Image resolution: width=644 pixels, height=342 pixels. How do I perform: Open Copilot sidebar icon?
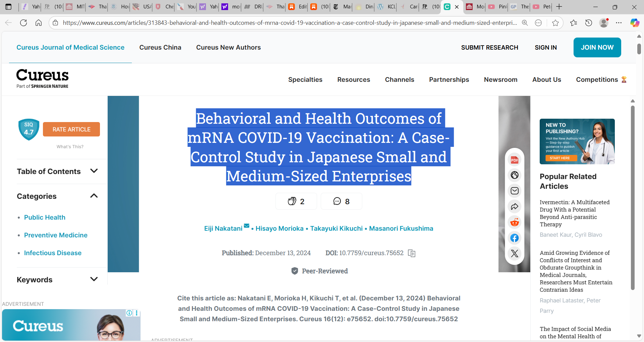[x=635, y=23]
